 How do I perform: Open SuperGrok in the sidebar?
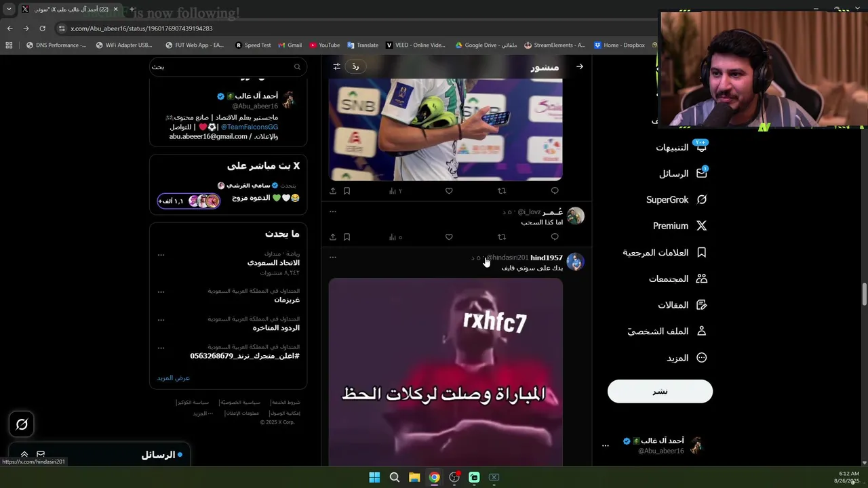(676, 199)
